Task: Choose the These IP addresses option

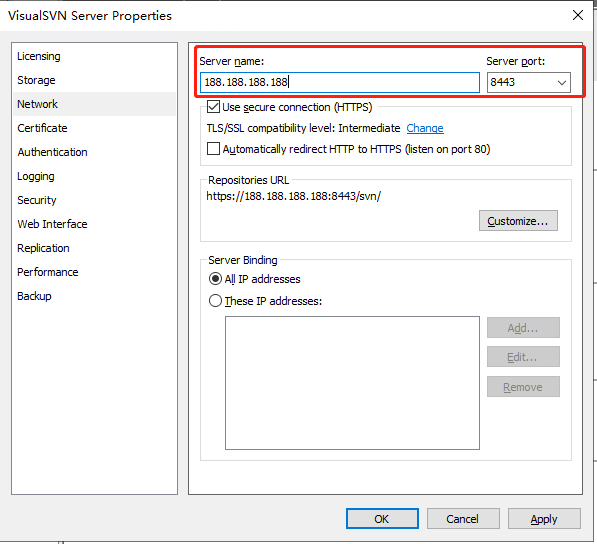Action: (215, 301)
